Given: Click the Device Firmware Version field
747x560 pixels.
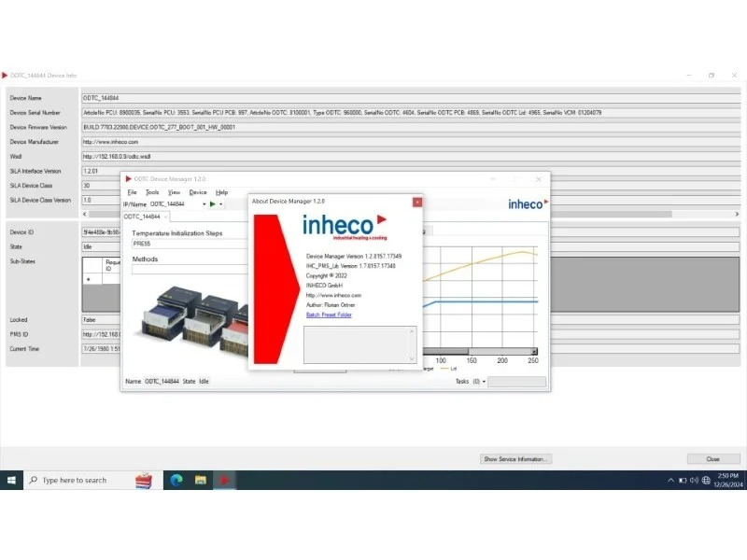Looking at the screenshot, I should (x=411, y=127).
